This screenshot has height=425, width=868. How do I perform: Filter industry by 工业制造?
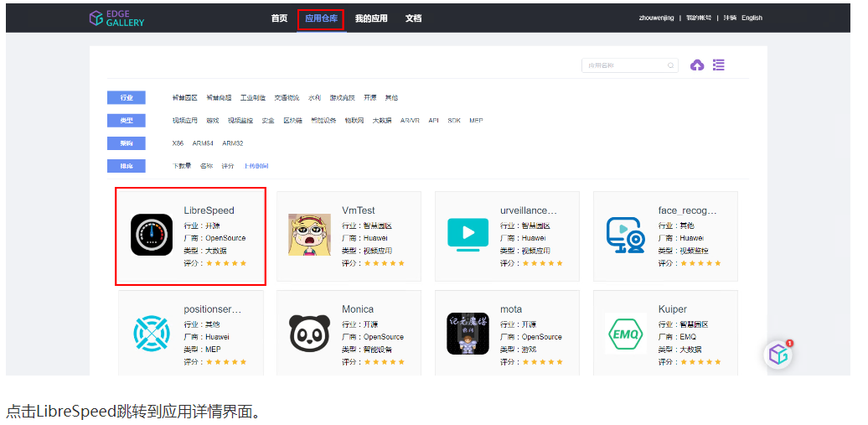point(252,97)
